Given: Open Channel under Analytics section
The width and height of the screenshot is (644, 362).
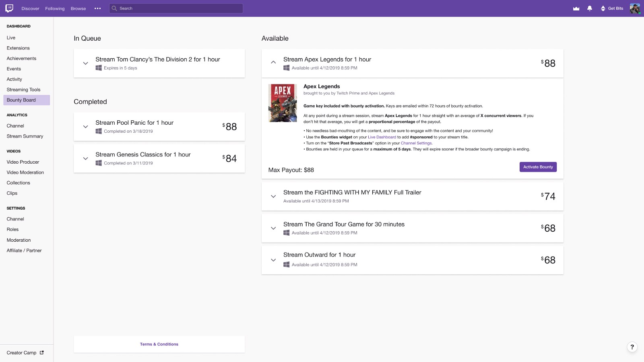Looking at the screenshot, I should coord(15,126).
